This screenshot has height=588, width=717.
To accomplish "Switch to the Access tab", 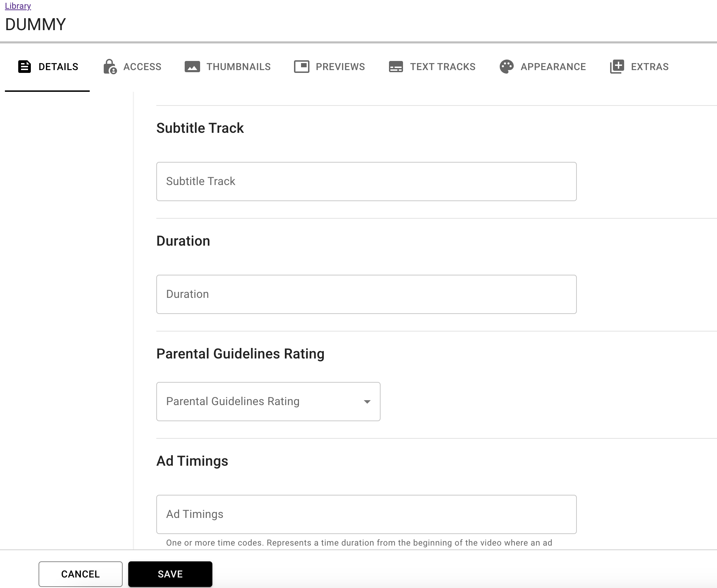I will [132, 67].
